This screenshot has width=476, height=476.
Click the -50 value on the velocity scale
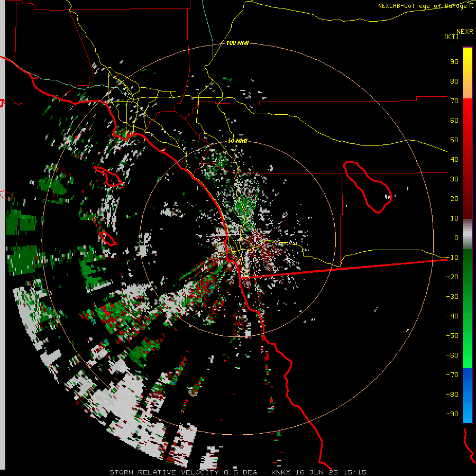click(x=452, y=336)
